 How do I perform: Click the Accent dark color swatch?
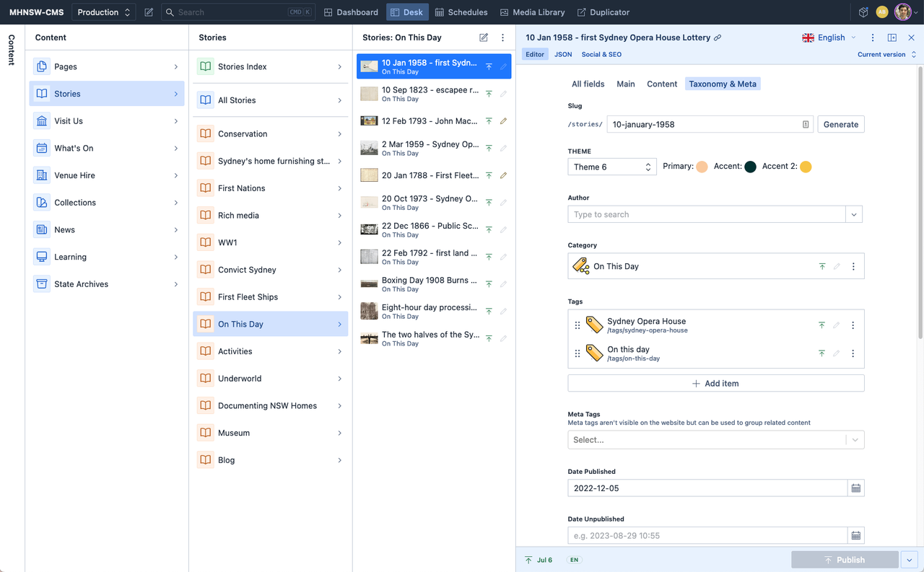pyautogui.click(x=750, y=167)
